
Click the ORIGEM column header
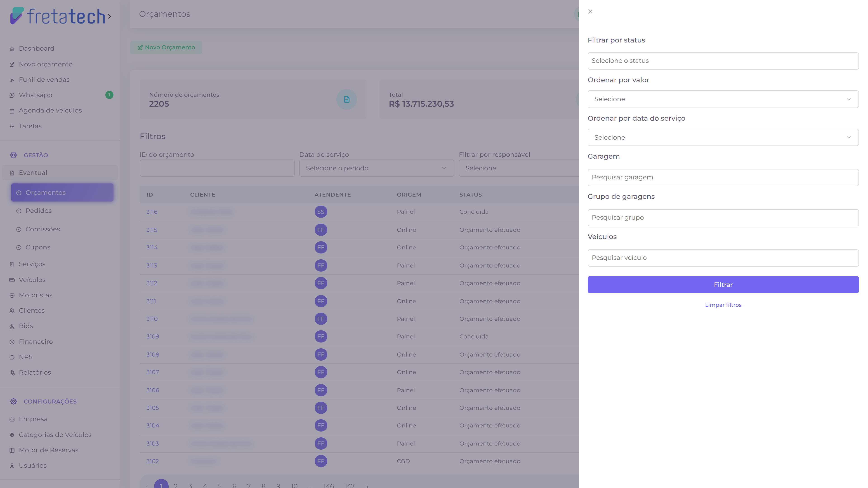(409, 195)
